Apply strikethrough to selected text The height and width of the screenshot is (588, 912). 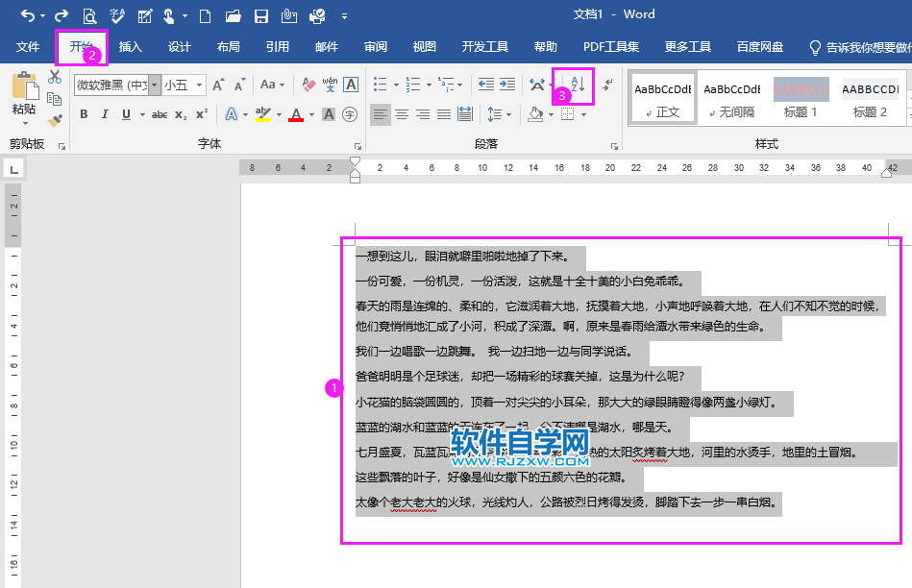pos(159,113)
